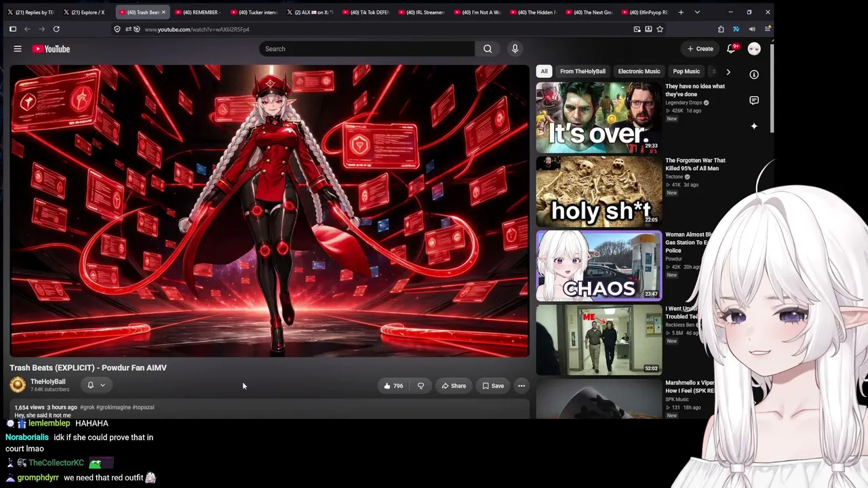The width and height of the screenshot is (868, 488).
Task: Switch to ElfinPsyop tab
Action: click(x=644, y=12)
